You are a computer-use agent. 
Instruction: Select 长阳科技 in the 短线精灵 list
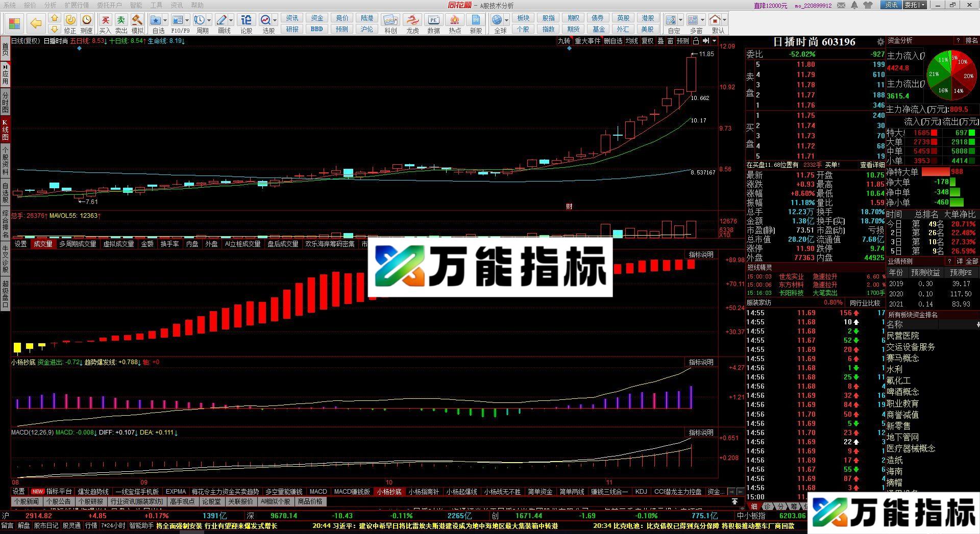click(x=792, y=293)
